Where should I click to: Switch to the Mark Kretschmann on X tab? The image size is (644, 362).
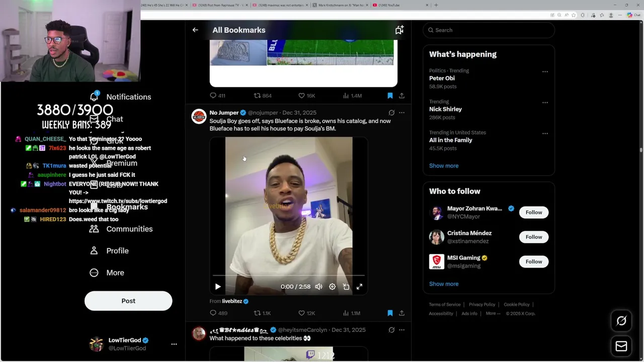340,5
